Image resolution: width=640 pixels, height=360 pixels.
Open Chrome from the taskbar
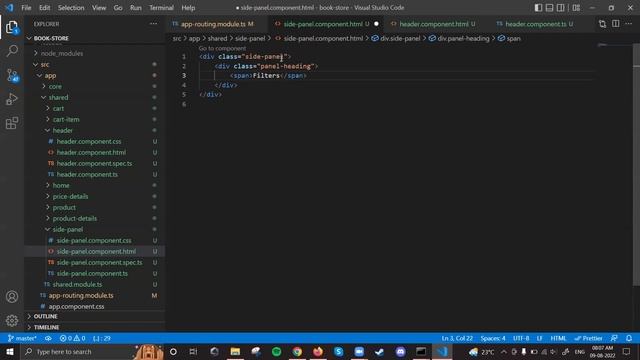(x=297, y=351)
